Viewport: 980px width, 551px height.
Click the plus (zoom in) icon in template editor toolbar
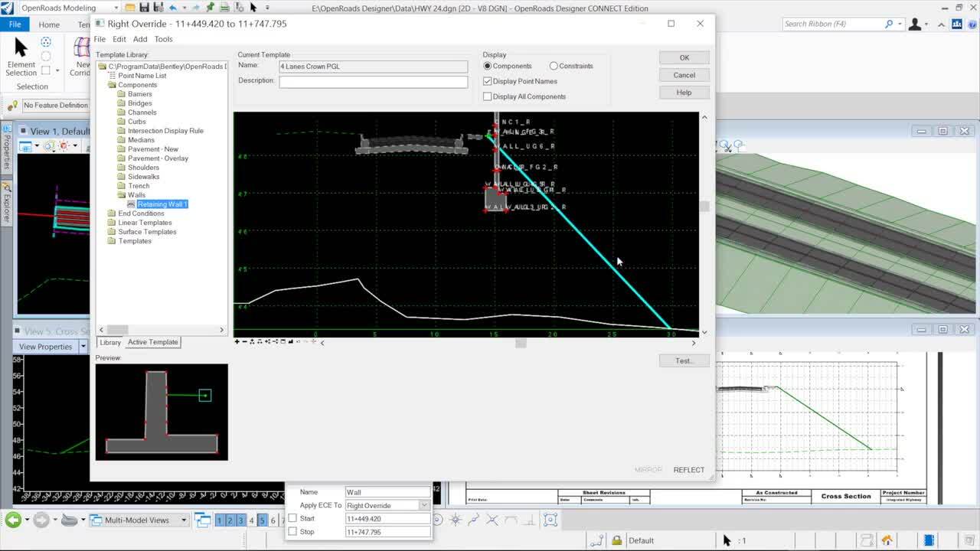coord(237,342)
